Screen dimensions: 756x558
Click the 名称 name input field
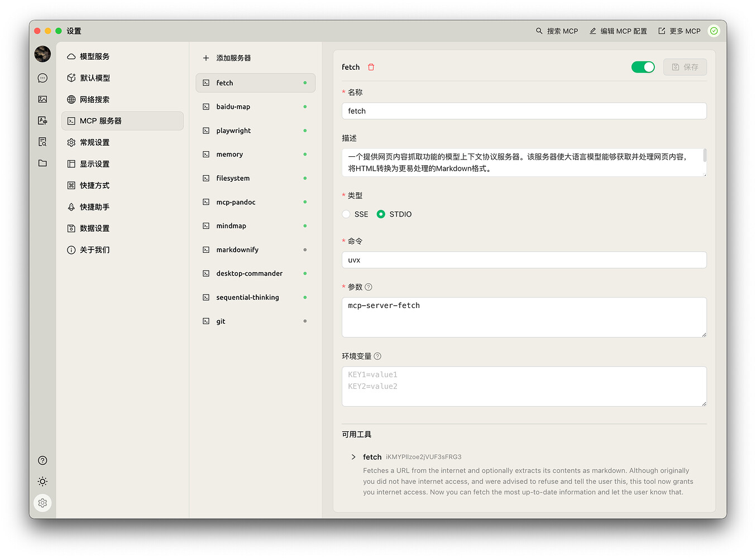tap(524, 111)
